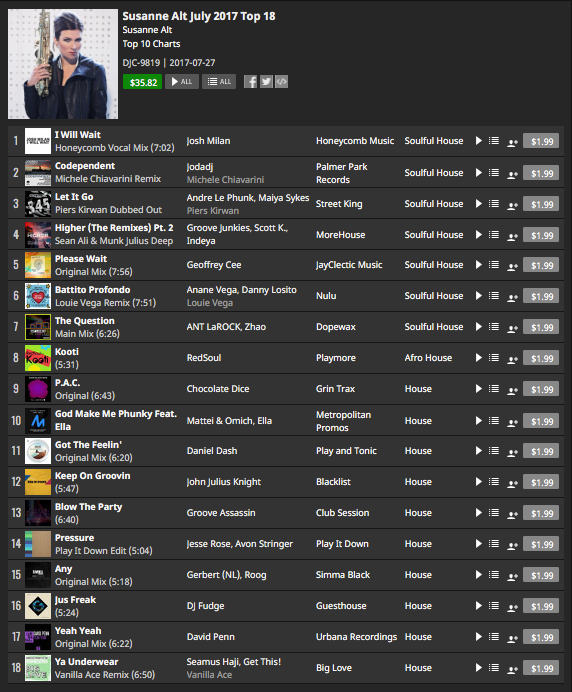
Task: Share chart on Facebook icon
Action: click(x=250, y=82)
